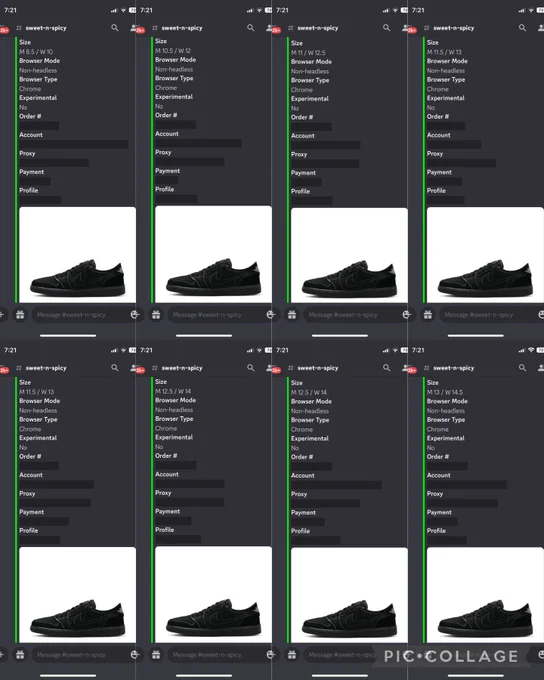Viewport: 544px width, 680px height.
Task: Open search in the M 8.5 / W 10 screenshot
Action: point(115,28)
